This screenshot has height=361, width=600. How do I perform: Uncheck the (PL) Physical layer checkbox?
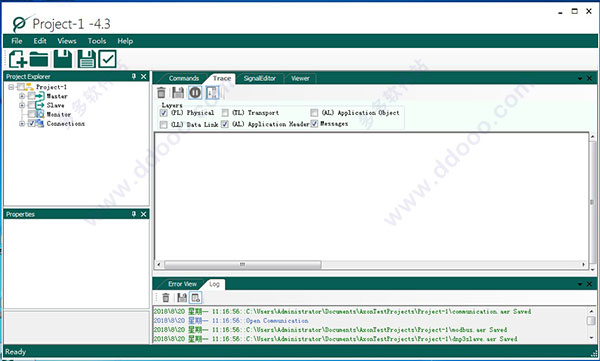[164, 113]
